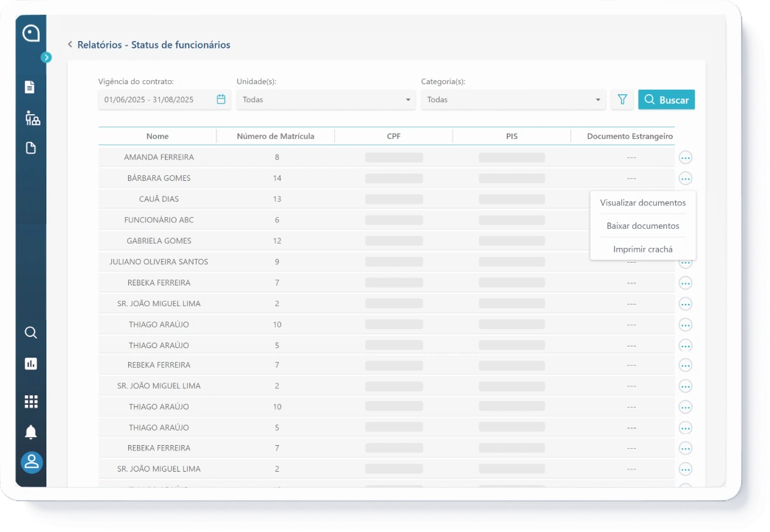
Task: Click the CPF column header
Action: point(394,136)
